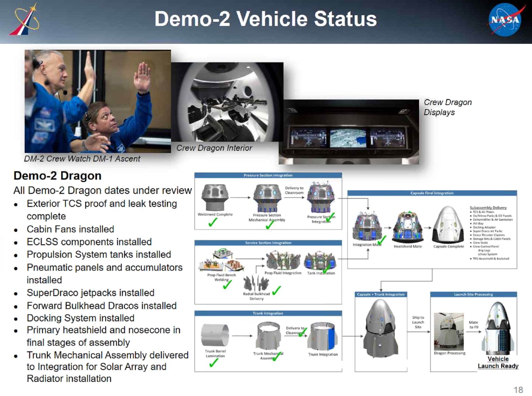Click the Service Section Integration header bar
Image resolution: width=532 pixels, height=396 pixels.
click(268, 243)
